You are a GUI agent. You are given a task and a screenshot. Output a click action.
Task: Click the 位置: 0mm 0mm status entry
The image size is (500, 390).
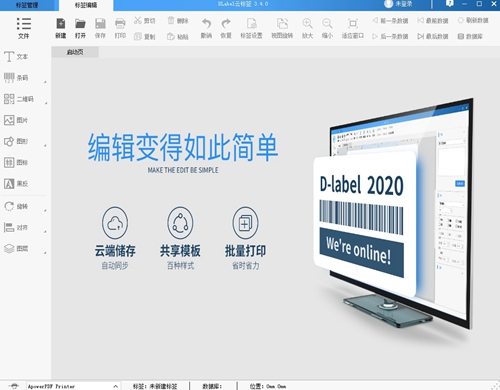(268, 386)
